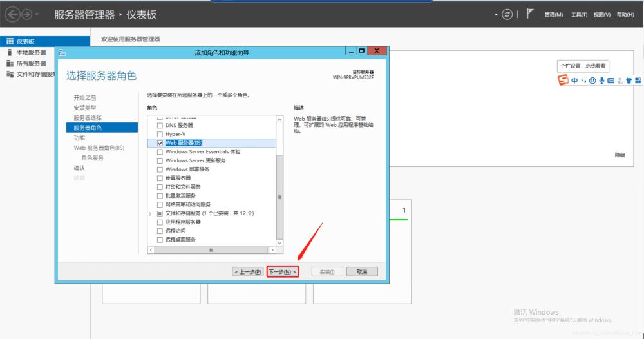Click the 仪表板 sidebar icon
Viewport: 644px width, 339px height.
tap(10, 41)
